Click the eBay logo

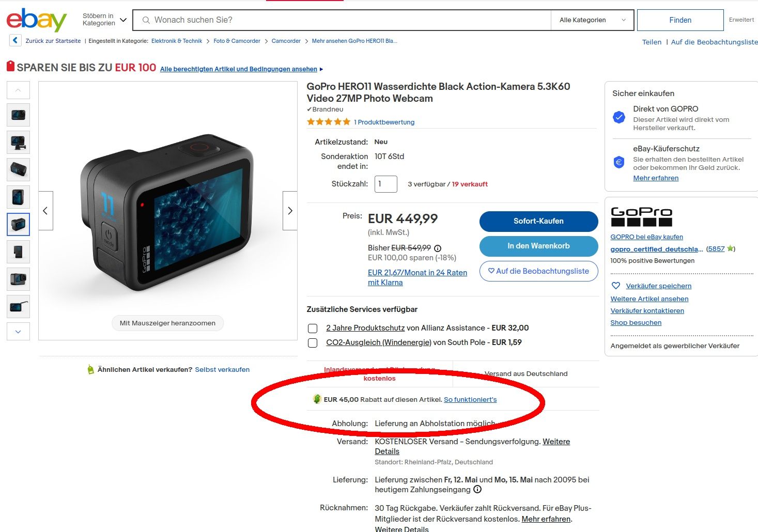point(36,20)
